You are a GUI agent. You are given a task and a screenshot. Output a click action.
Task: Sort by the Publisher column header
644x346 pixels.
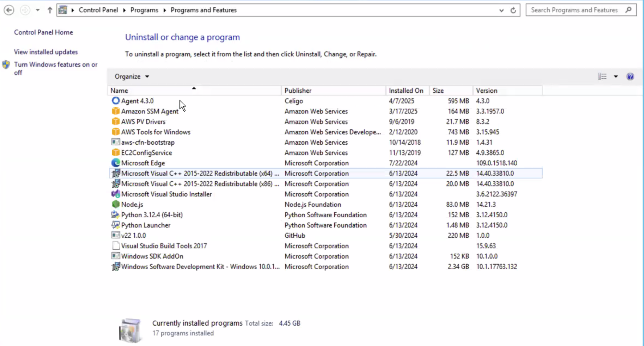(x=333, y=90)
